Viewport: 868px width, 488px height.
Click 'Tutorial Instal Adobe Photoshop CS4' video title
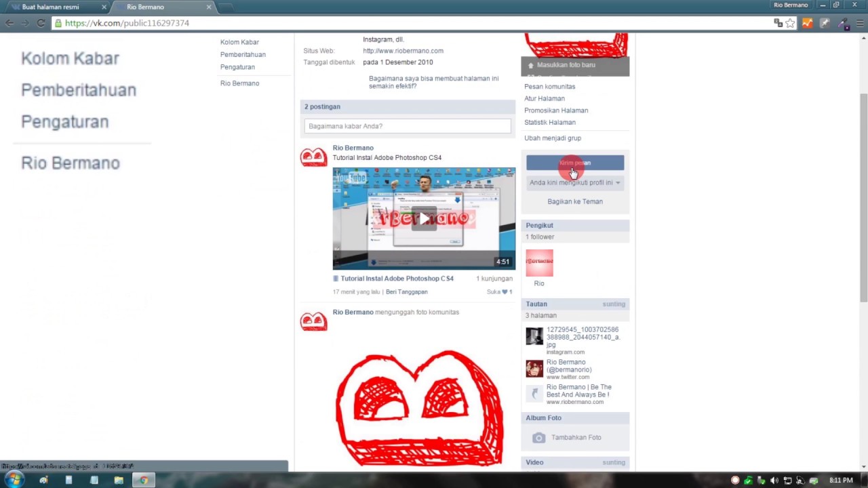[x=397, y=279]
